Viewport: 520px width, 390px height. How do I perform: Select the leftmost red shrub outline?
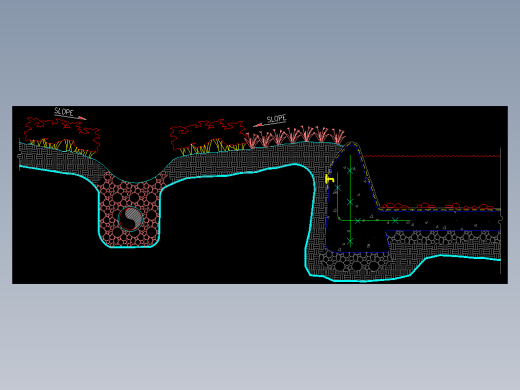pyautogui.click(x=62, y=134)
